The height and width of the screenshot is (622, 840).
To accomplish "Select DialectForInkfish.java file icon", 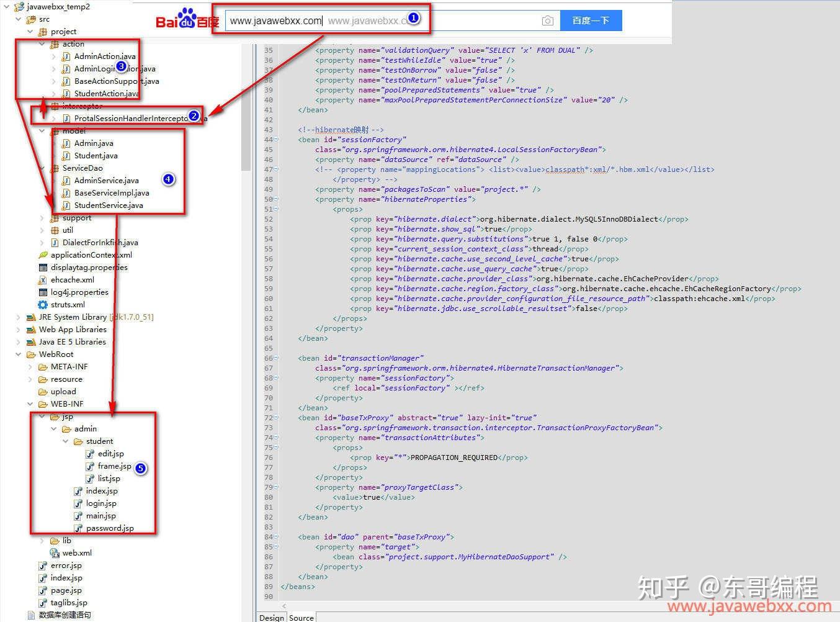I will tap(55, 243).
